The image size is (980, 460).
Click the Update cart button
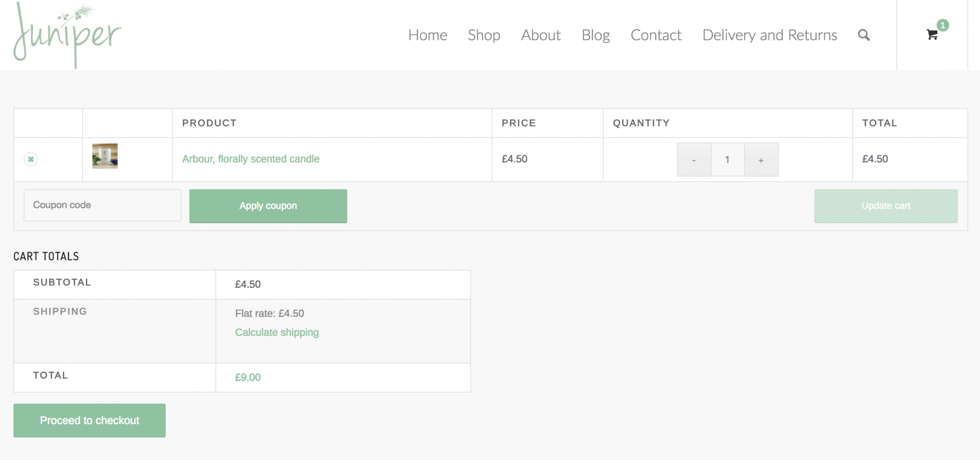tap(886, 206)
